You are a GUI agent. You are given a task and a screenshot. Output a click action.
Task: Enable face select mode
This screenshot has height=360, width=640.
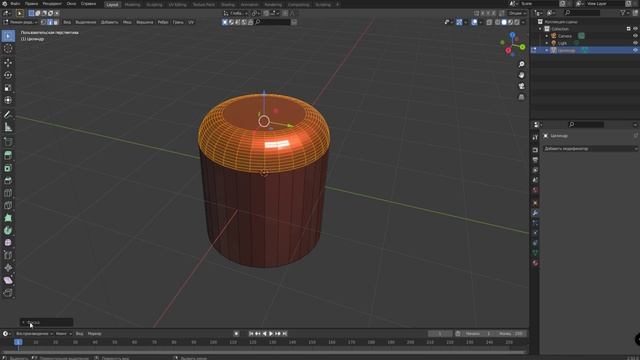click(x=56, y=22)
